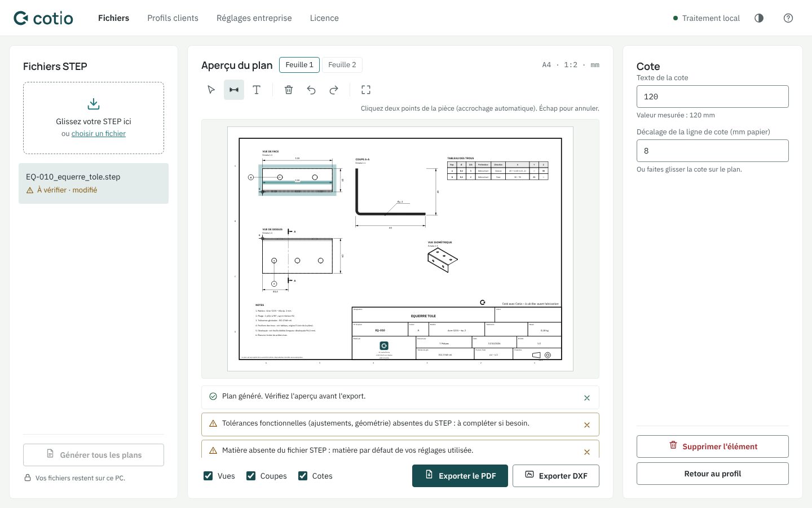Uncheck the Vues checkbox

tap(208, 476)
